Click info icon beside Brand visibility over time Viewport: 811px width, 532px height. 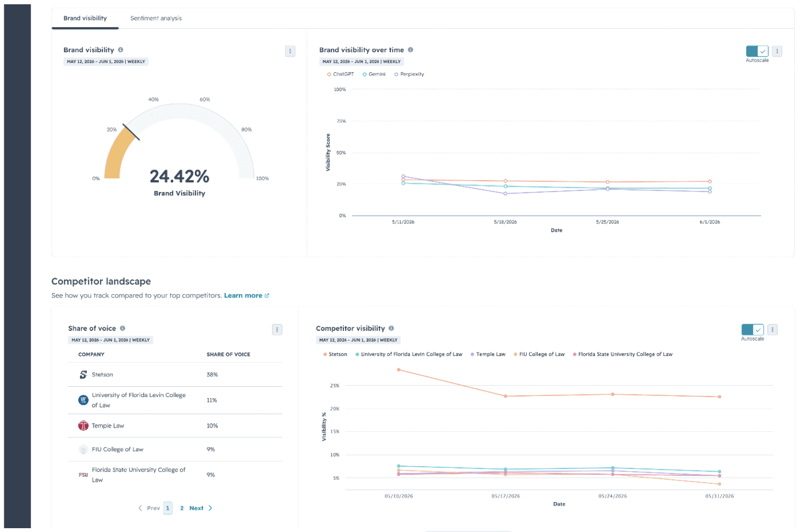click(410, 50)
